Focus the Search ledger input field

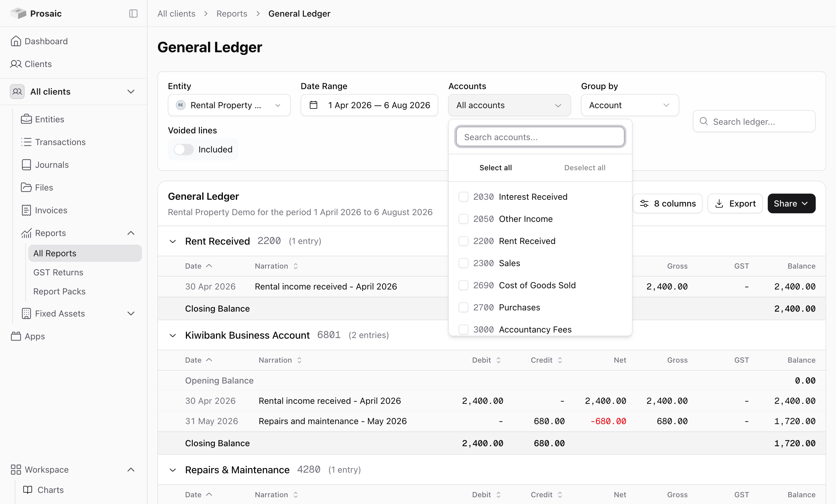pos(754,121)
